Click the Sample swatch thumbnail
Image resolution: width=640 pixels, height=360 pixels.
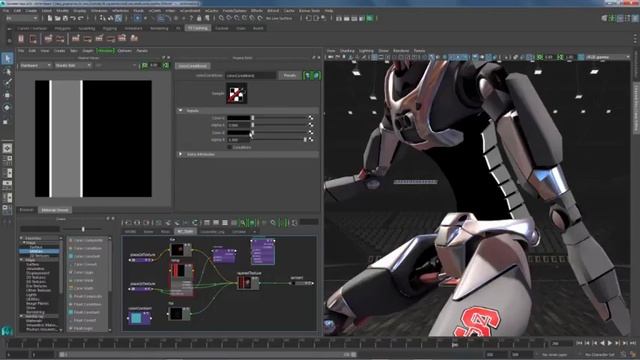237,93
